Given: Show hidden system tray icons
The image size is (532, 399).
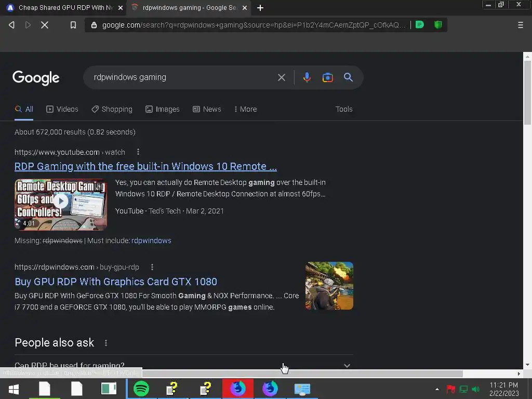Looking at the screenshot, I should point(437,389).
